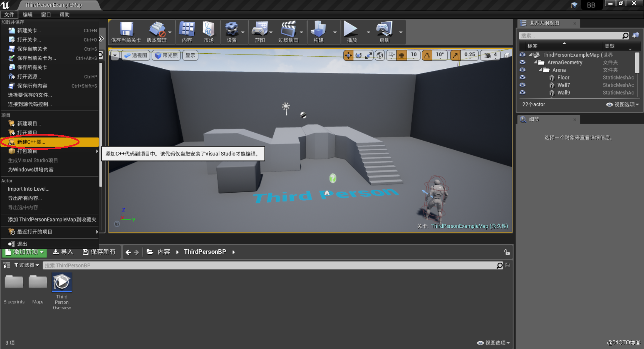
Task: Click the tutorial graduation cap icon
Action: [x=574, y=5]
